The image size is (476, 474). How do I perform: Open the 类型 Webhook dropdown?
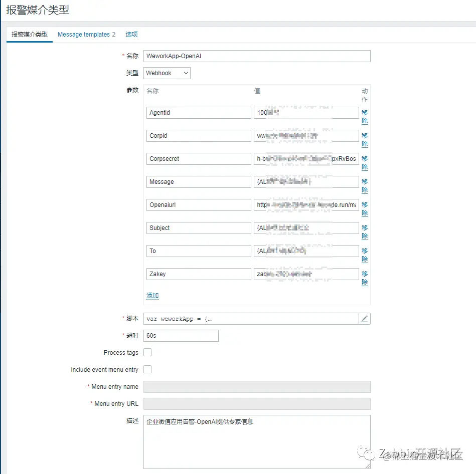point(167,73)
